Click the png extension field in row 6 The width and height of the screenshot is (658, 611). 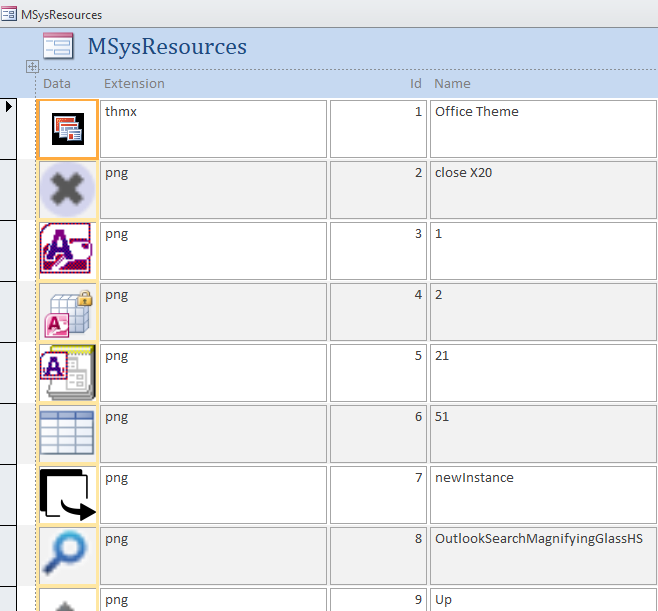pyautogui.click(x=213, y=434)
